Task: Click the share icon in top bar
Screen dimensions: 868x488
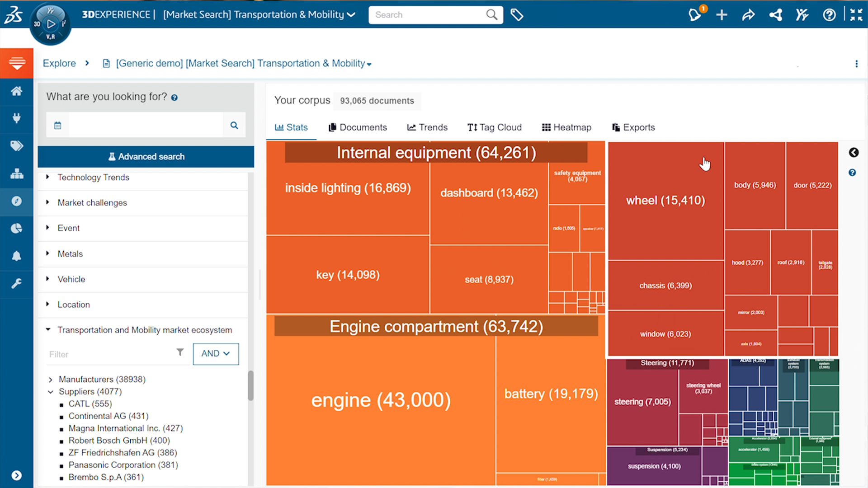Action: point(748,15)
